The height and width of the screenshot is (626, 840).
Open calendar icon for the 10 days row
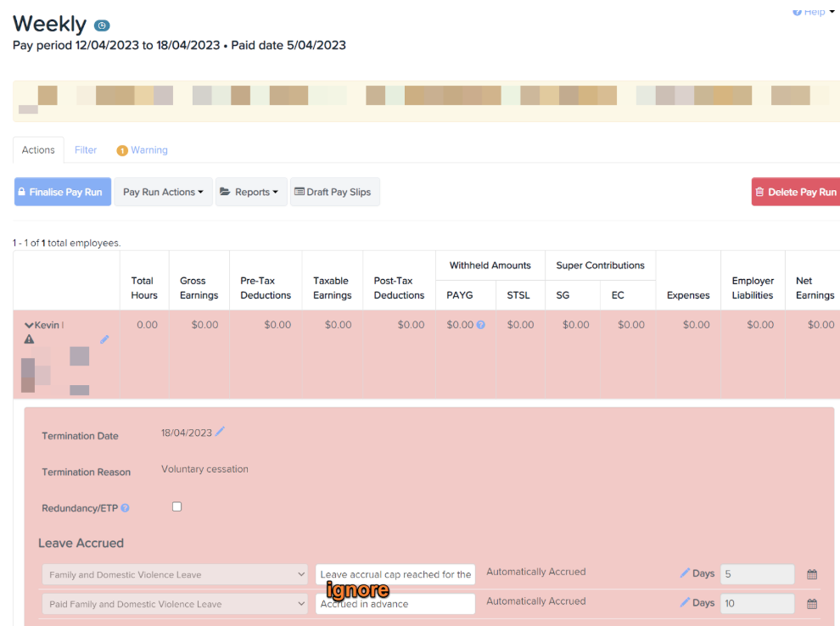click(x=811, y=604)
